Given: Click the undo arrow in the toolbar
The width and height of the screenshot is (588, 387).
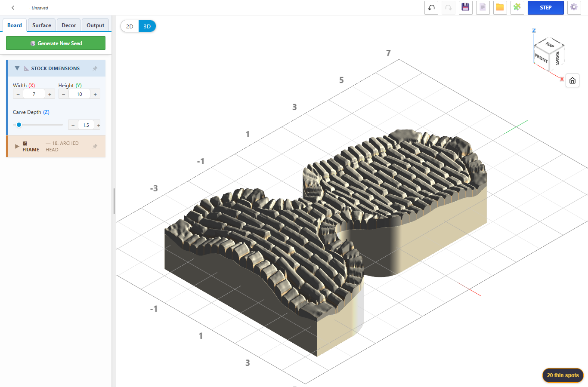Looking at the screenshot, I should (x=431, y=8).
